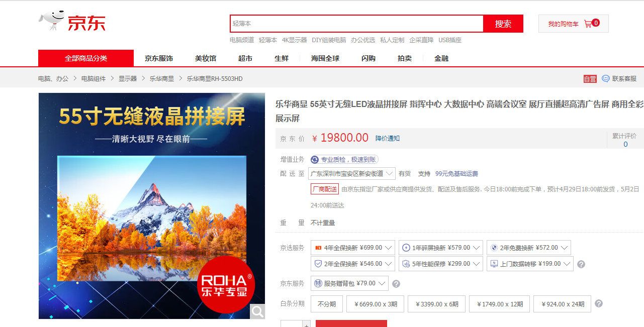Expand the 上门数据转移 ¥199.00 dropdown
Image resolution: width=644 pixels, height=327 pixels.
(x=530, y=264)
